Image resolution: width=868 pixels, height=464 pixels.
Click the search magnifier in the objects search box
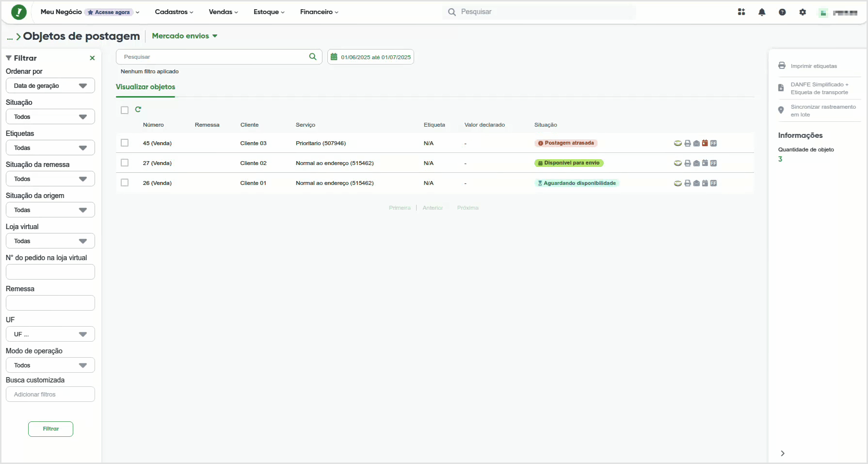(x=313, y=57)
